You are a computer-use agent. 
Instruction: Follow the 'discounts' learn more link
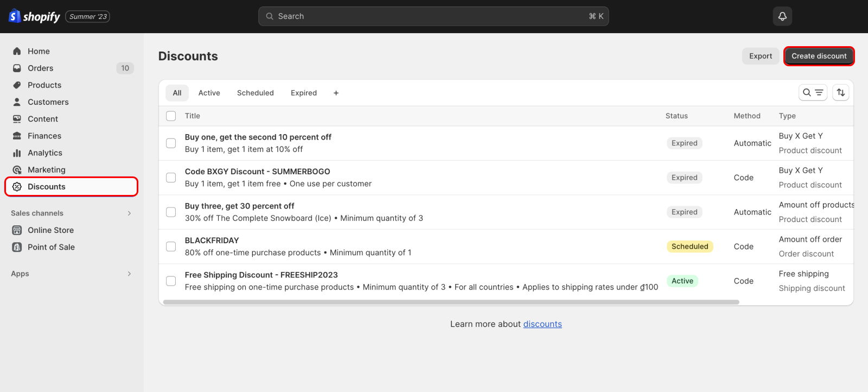tap(542, 324)
